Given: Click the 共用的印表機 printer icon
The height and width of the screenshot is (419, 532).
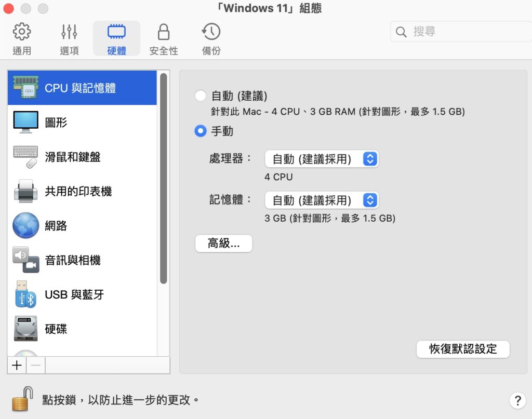Looking at the screenshot, I should 26,191.
